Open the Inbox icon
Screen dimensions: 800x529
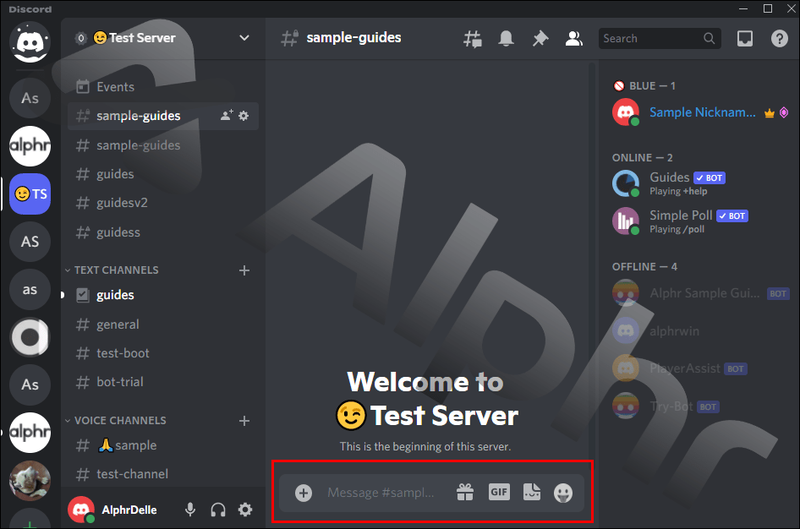tap(745, 38)
